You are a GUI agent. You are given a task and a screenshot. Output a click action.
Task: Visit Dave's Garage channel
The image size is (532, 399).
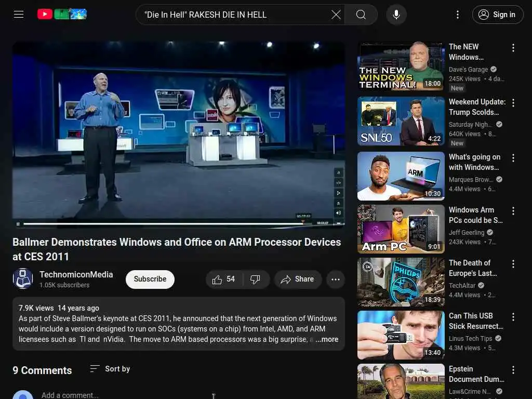pos(468,70)
